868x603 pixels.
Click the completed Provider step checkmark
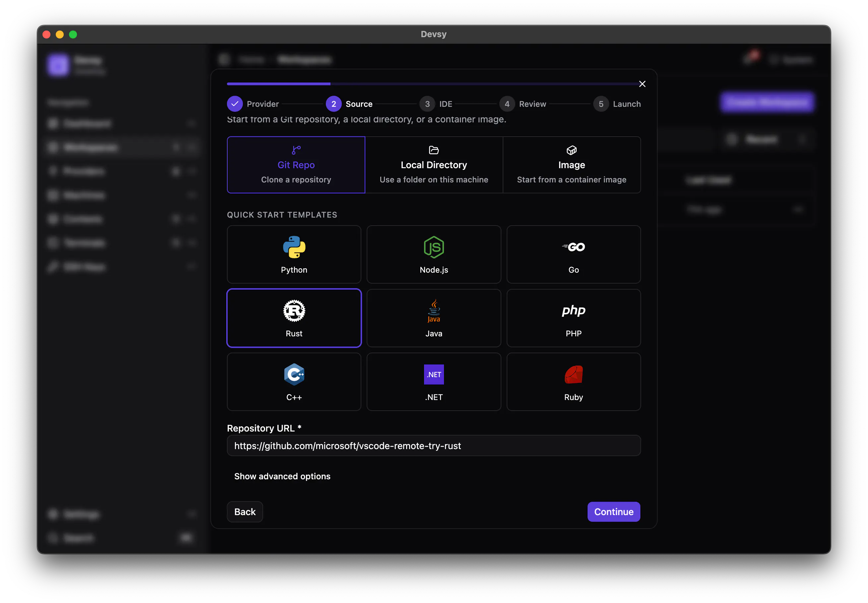tap(235, 104)
